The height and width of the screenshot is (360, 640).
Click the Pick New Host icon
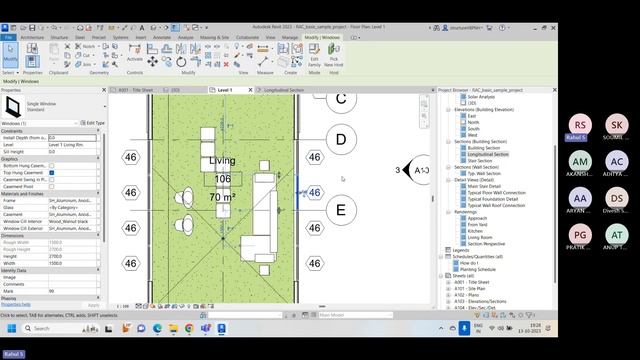(333, 55)
